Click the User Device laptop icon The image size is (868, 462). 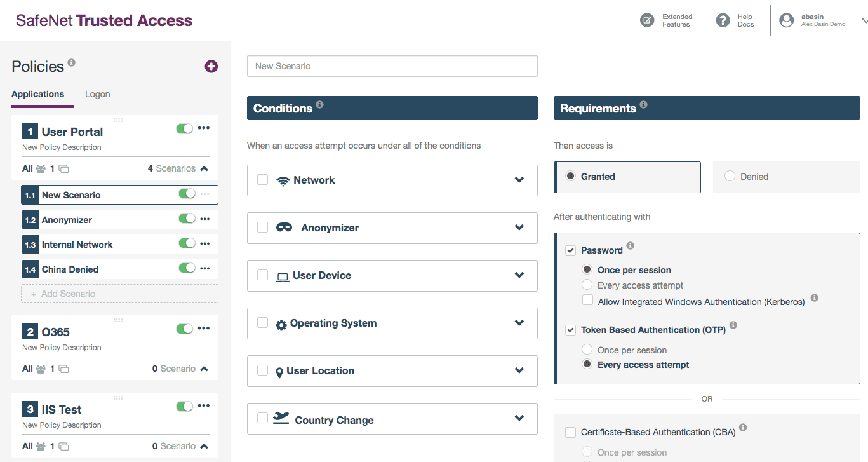[283, 276]
